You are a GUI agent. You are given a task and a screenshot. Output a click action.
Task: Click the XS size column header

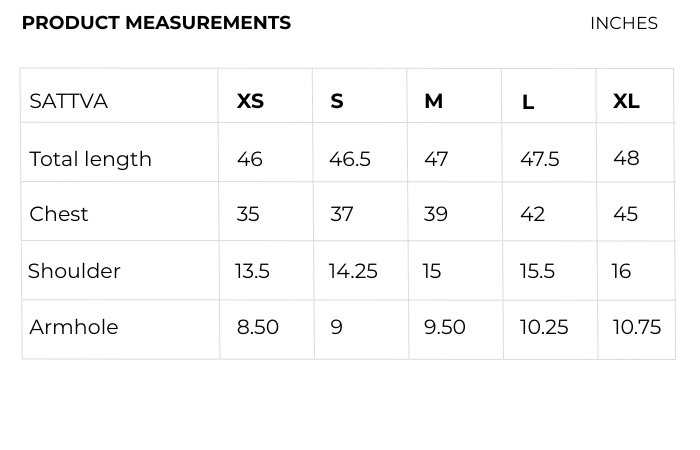[250, 101]
